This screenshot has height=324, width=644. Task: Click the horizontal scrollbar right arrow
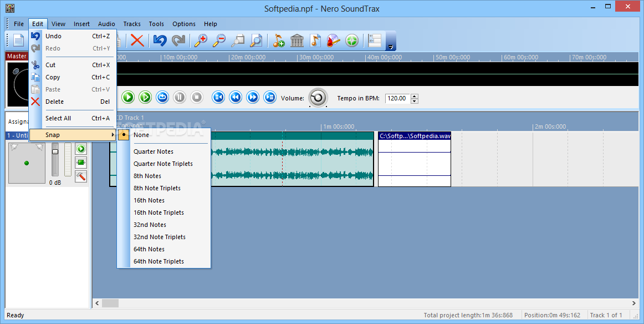[633, 303]
